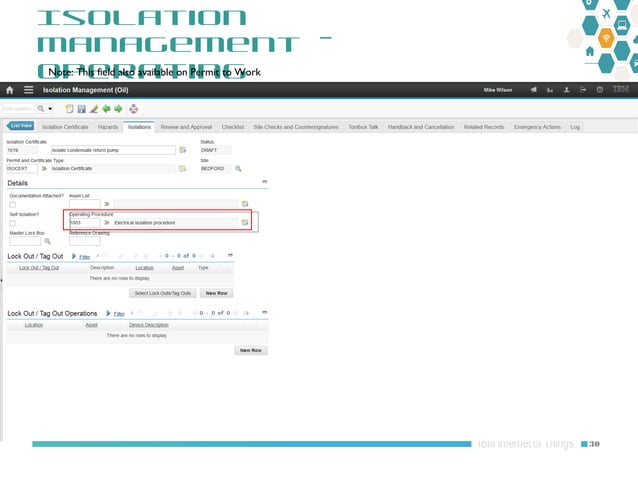Screen dimensions: 638x479
Task: Go to the Home start center icon
Action: (9, 90)
